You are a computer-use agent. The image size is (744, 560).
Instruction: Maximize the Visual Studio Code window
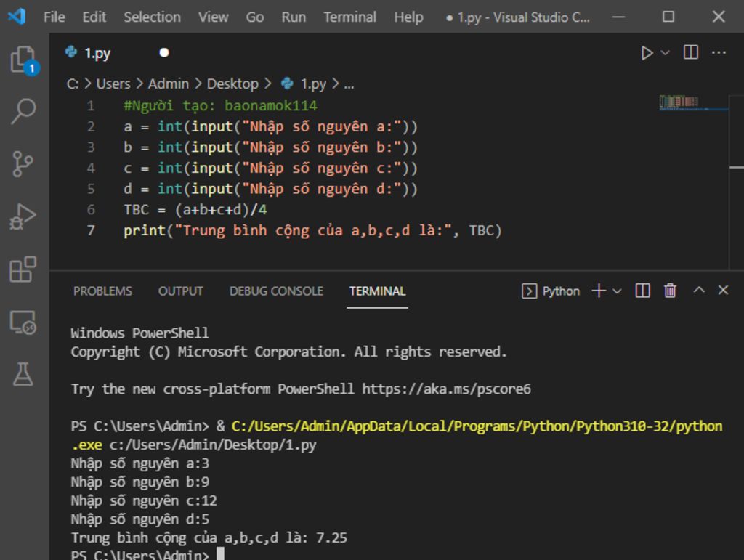click(668, 17)
